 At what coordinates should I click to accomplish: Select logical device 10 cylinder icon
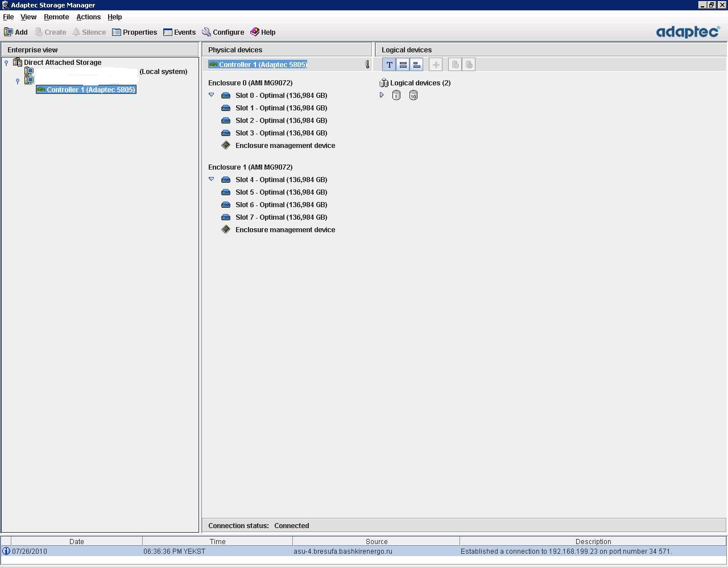coord(413,96)
